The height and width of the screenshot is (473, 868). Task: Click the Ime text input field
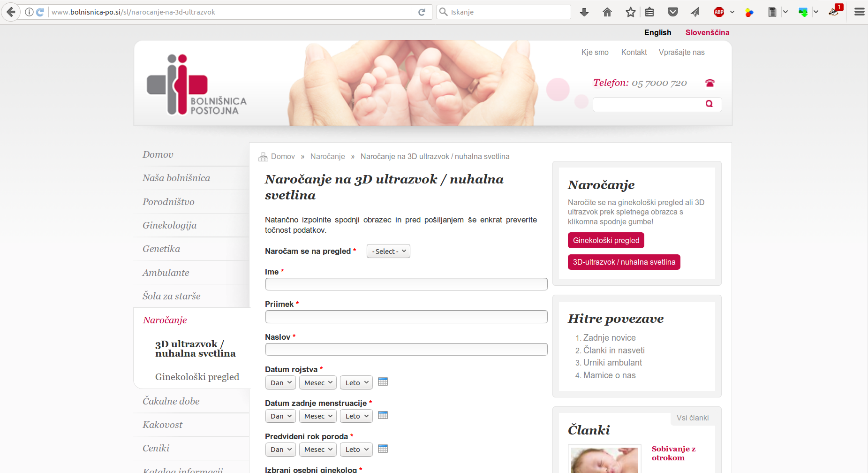[406, 284]
